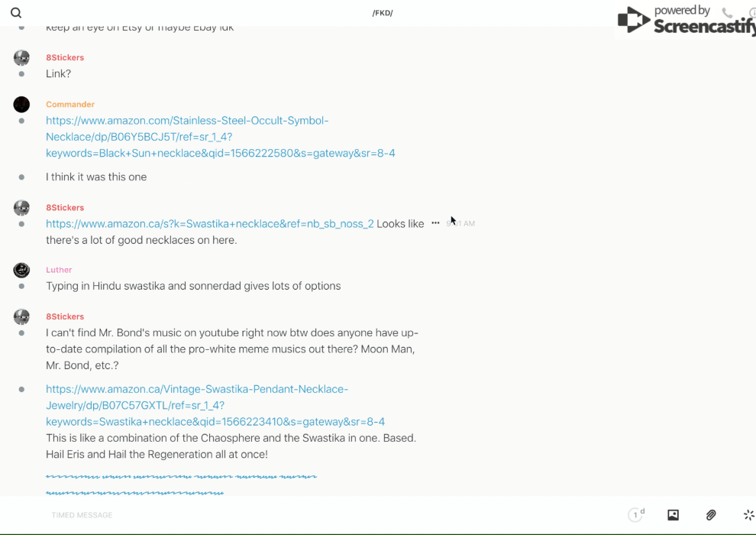The width and height of the screenshot is (756, 535).
Task: Click Commander's black avatar
Action: (x=21, y=105)
